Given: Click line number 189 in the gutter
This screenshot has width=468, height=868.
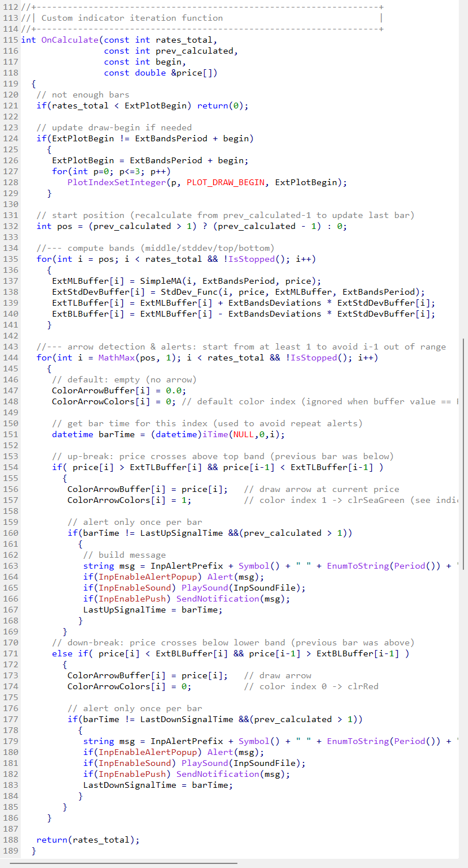Looking at the screenshot, I should [10, 851].
